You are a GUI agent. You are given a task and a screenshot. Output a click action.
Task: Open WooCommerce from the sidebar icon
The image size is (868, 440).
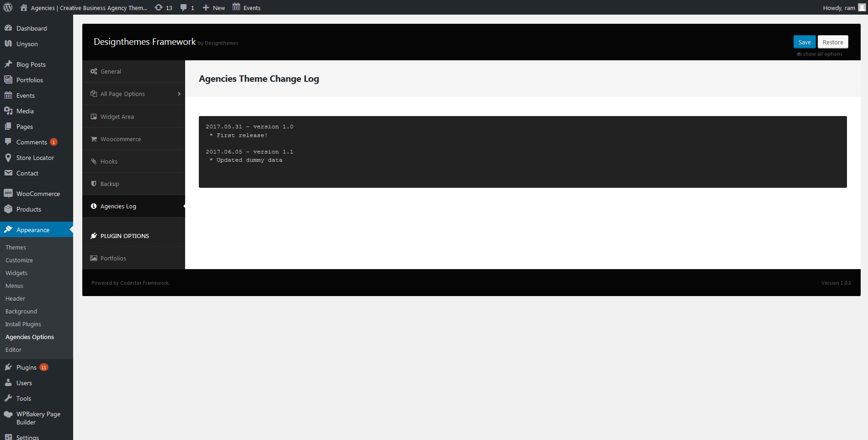[x=8, y=193]
